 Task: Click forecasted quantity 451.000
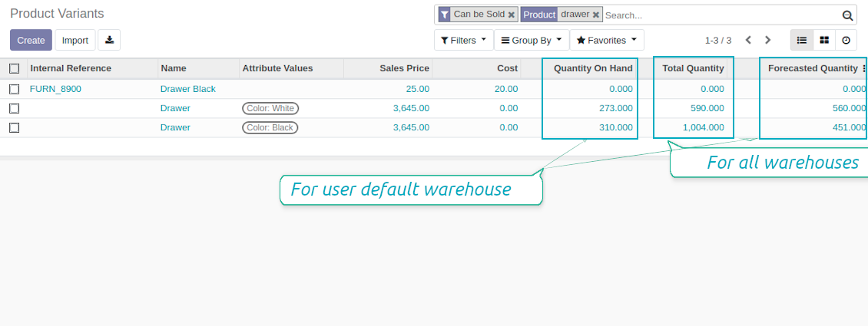pos(849,127)
